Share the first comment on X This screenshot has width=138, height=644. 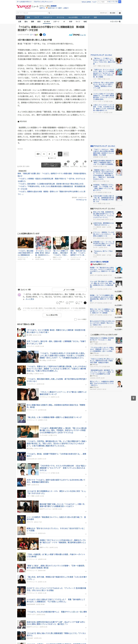click(x=85, y=303)
